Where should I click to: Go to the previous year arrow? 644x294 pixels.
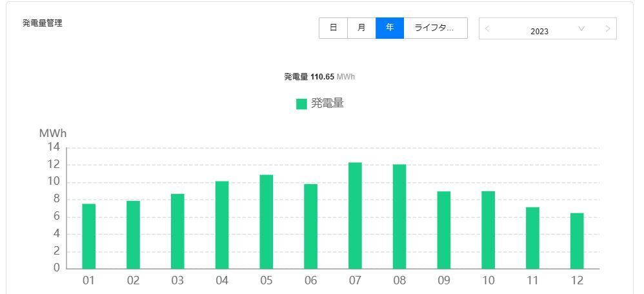(487, 28)
